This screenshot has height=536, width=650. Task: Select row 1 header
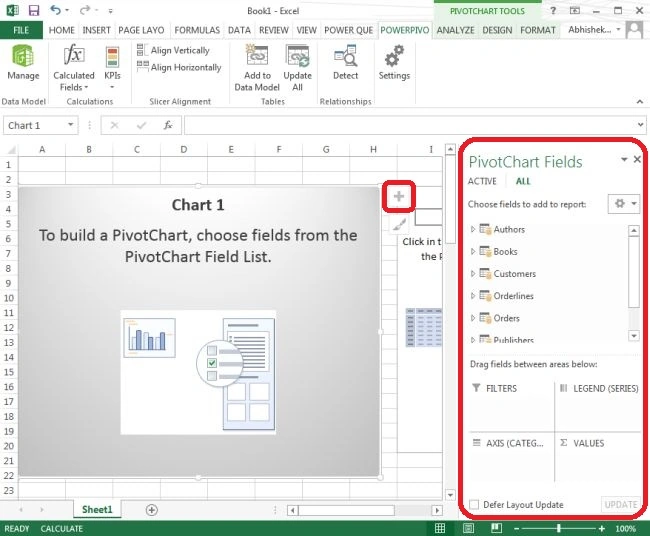click(x=8, y=165)
